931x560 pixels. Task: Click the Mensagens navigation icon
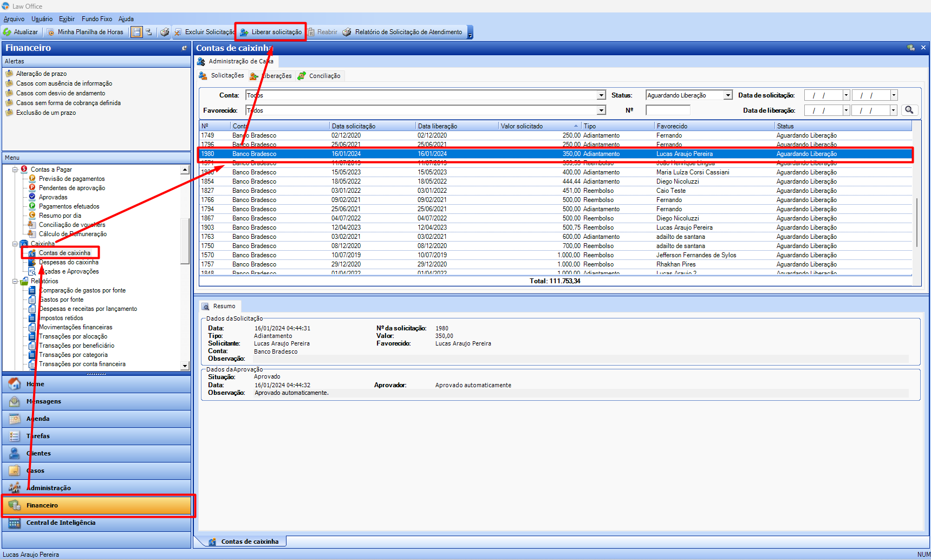point(15,401)
